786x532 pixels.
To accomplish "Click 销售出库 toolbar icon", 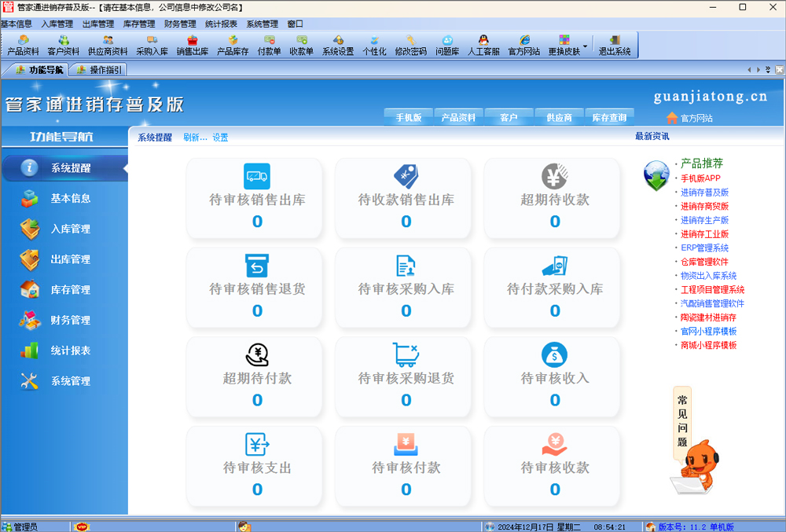I will 193,46.
